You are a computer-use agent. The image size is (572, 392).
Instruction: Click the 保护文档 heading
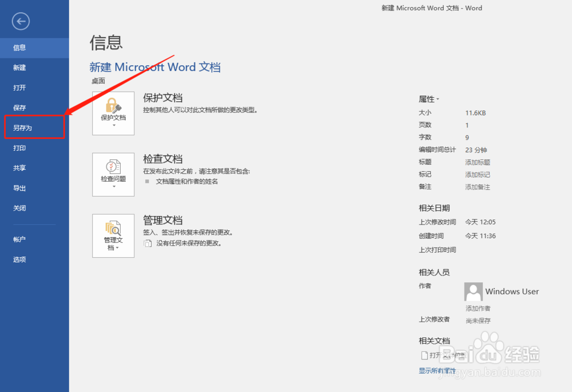[x=162, y=98]
